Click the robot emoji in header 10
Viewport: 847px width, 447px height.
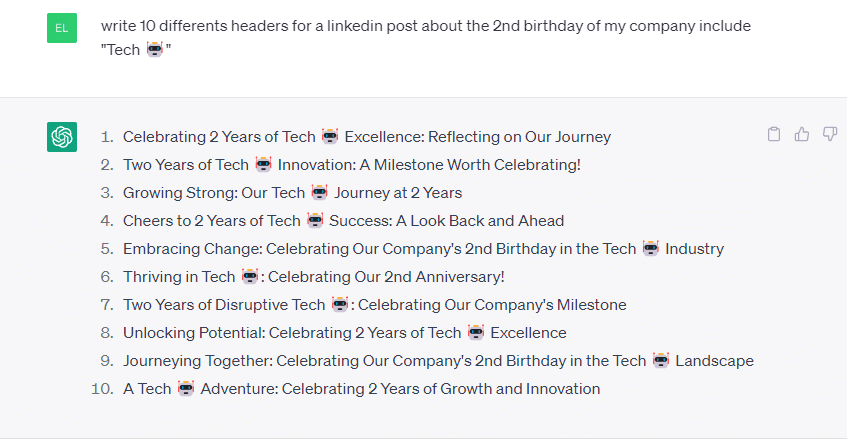pyautogui.click(x=186, y=388)
